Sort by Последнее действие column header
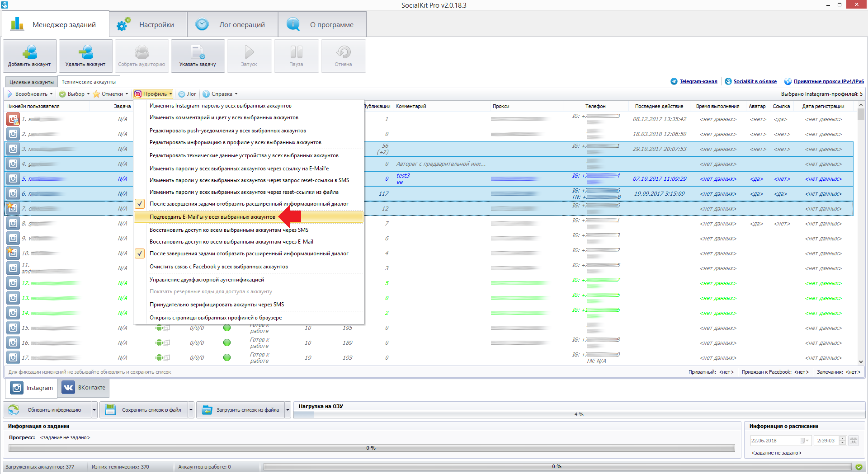 [659, 106]
